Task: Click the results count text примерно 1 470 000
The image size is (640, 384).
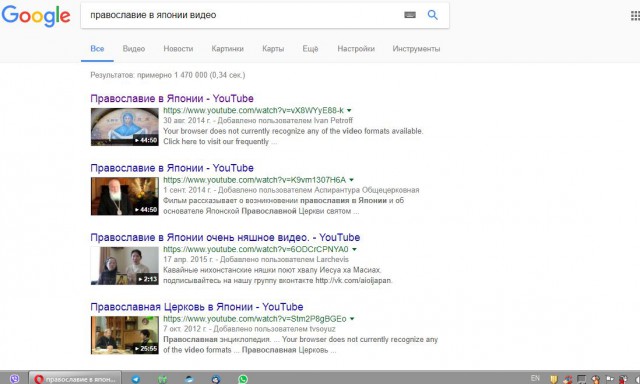Action: click(172, 75)
